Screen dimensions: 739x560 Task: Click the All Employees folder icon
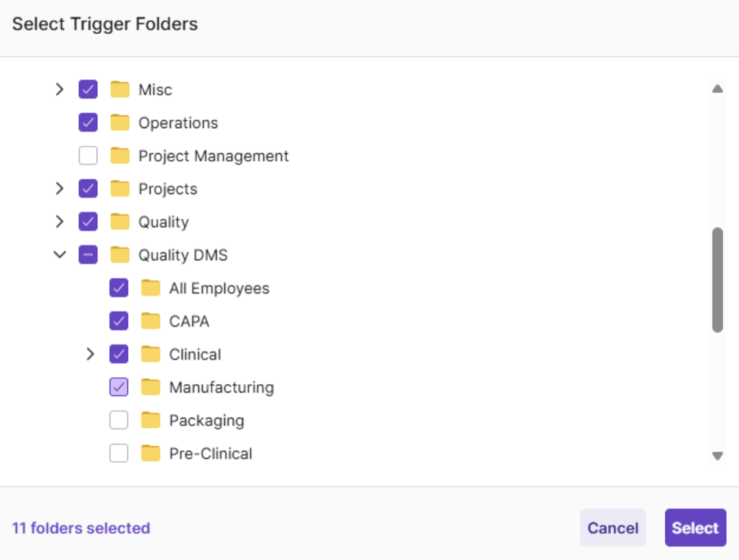151,289
